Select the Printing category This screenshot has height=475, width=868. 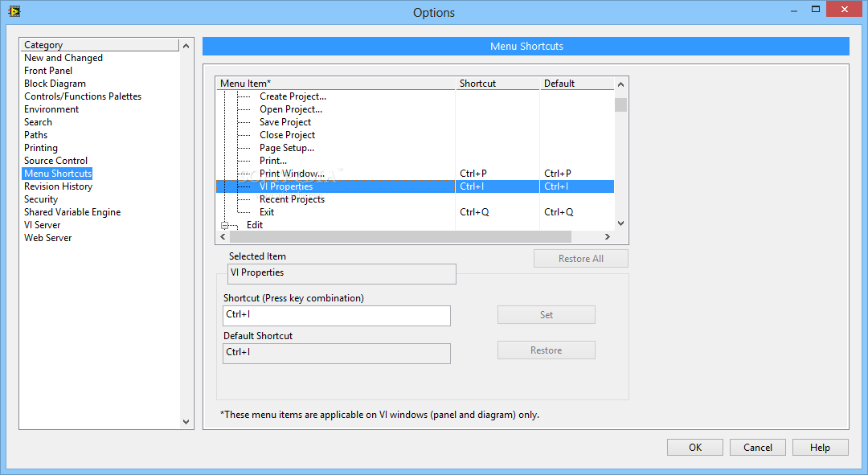(40, 148)
